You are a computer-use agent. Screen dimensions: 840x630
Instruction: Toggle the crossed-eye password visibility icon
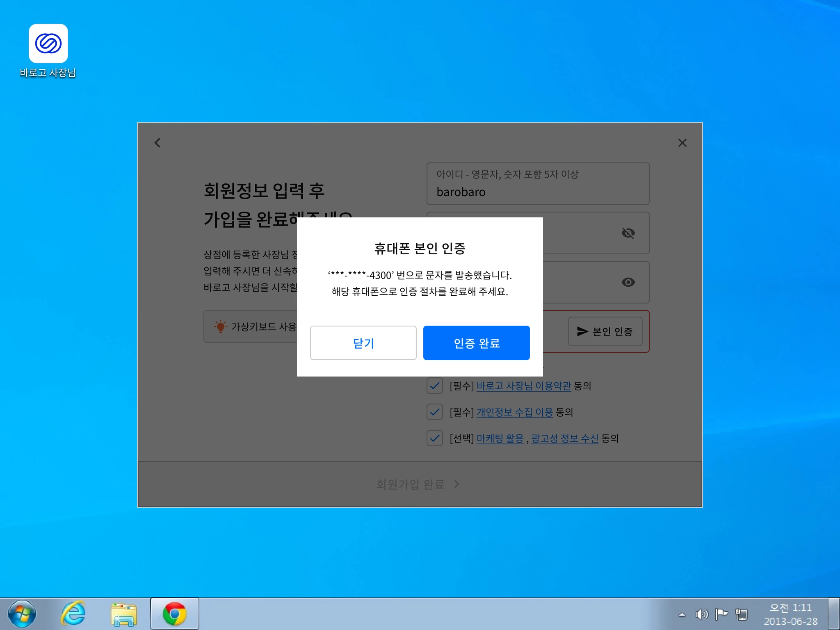tap(628, 233)
